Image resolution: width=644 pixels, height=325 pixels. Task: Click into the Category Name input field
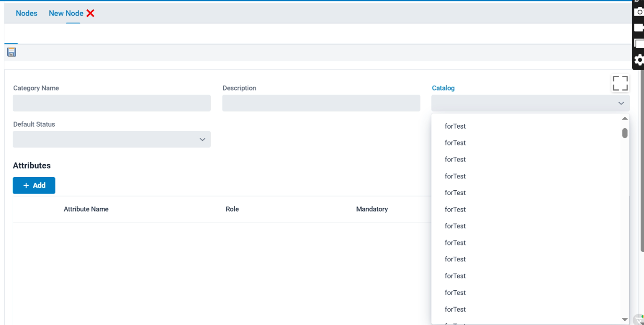pos(111,103)
